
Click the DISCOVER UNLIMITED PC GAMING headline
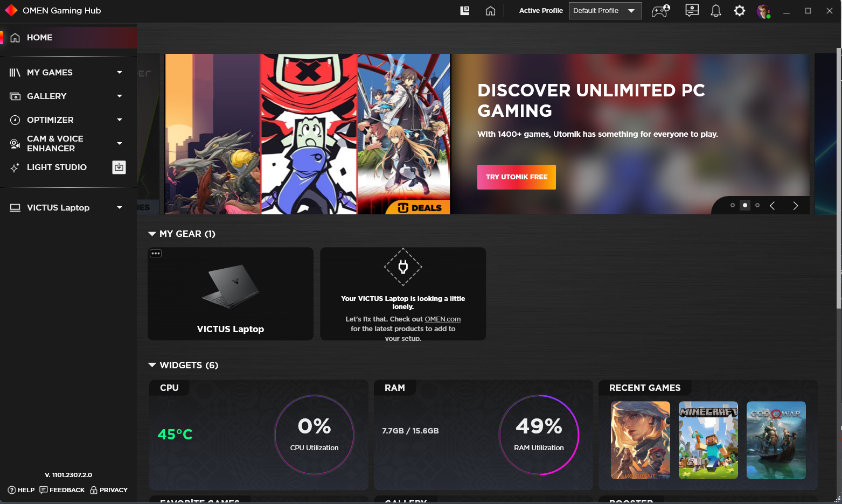tap(591, 100)
